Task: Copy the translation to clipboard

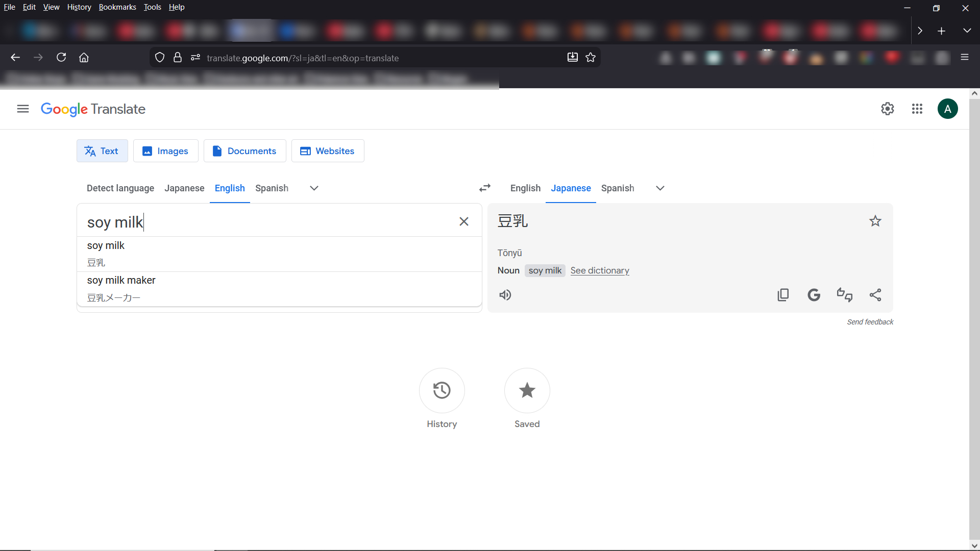Action: (x=783, y=295)
